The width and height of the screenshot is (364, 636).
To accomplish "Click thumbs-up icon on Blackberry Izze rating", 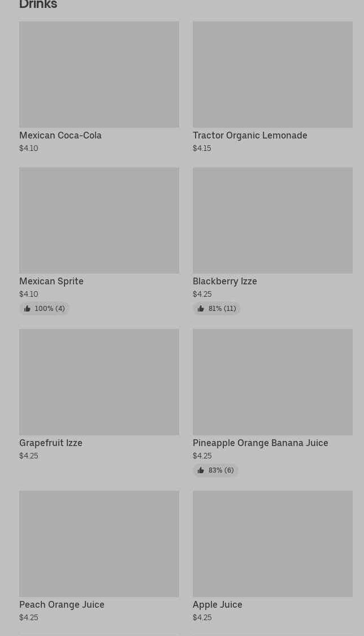I will pyautogui.click(x=201, y=309).
